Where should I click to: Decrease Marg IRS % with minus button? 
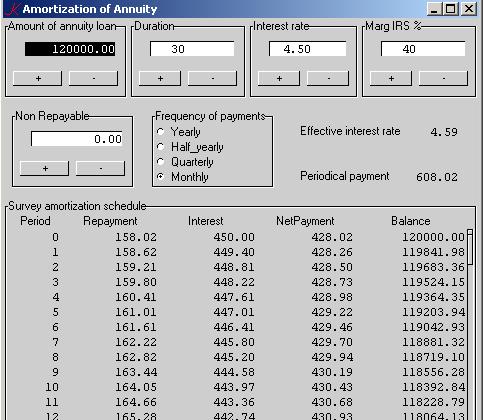(443, 78)
